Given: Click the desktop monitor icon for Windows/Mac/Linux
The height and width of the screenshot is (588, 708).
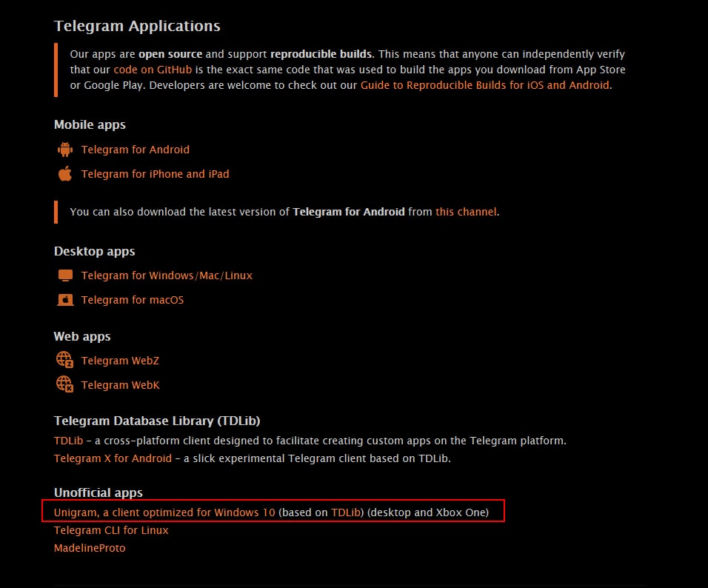Looking at the screenshot, I should [x=65, y=275].
